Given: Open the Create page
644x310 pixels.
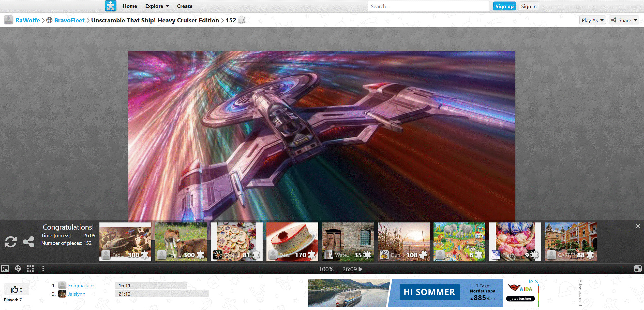Looking at the screenshot, I should tap(185, 6).
